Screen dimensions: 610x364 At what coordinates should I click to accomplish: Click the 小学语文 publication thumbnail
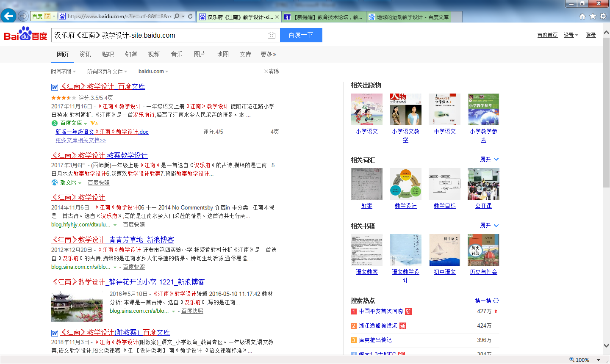pos(366,109)
